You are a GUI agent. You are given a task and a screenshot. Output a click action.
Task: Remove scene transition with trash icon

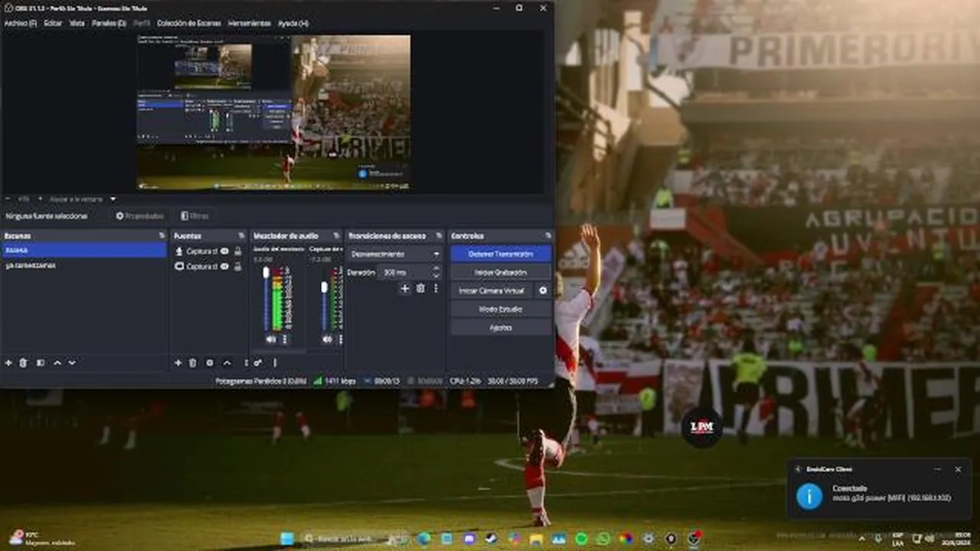pyautogui.click(x=420, y=289)
